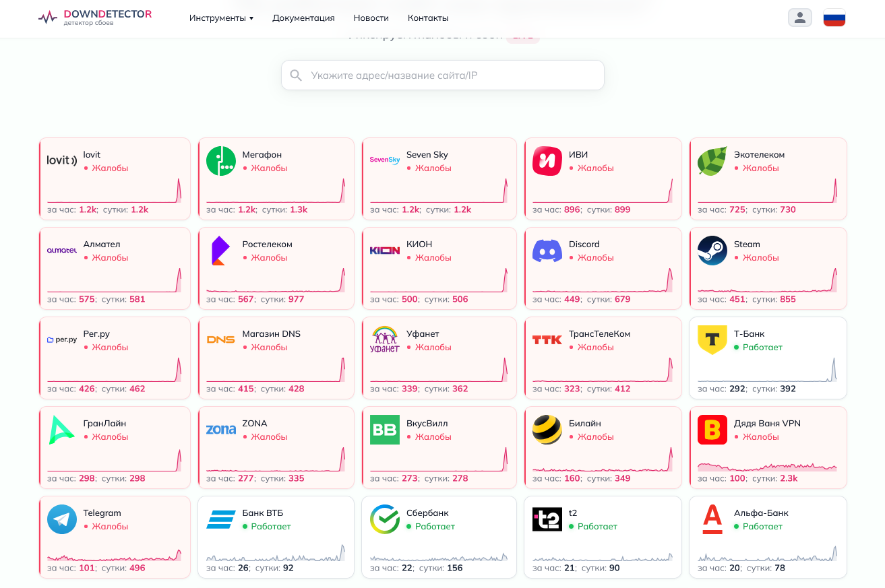This screenshot has height=588, width=885.
Task: Select the Steam logo icon
Action: (x=712, y=251)
